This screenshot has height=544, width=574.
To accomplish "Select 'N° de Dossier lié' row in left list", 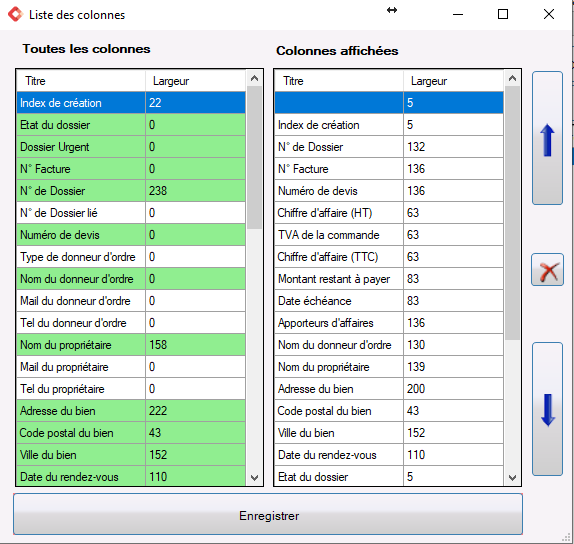I will (x=131, y=213).
